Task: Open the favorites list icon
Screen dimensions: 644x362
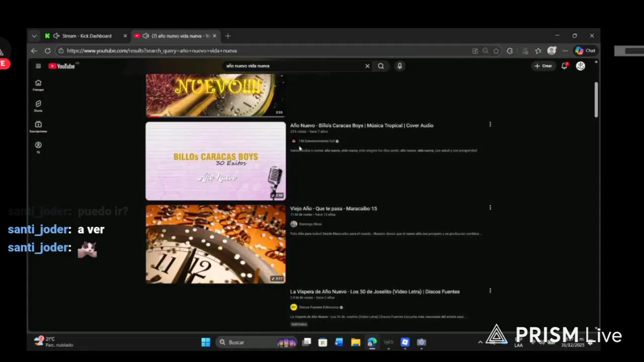Action: point(538,51)
